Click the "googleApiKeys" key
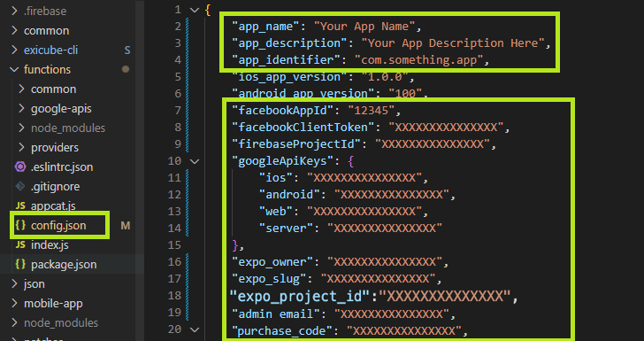The width and height of the screenshot is (644, 341). pyautogui.click(x=282, y=161)
